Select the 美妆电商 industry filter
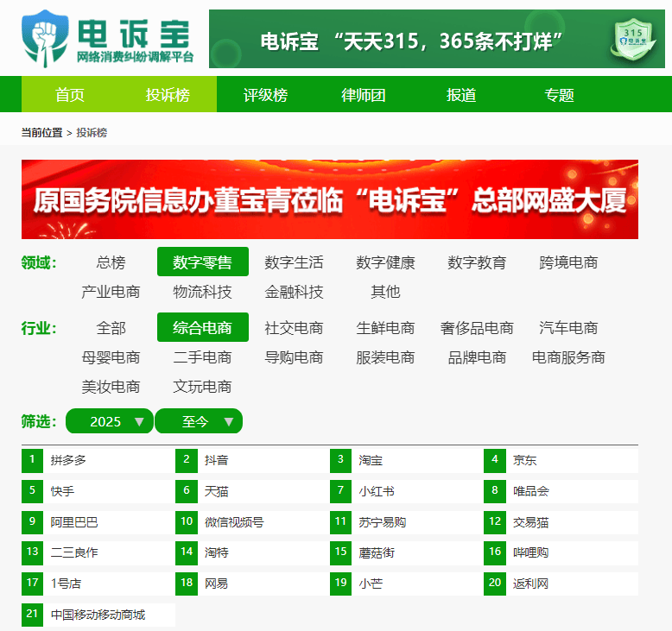672x631 pixels. pyautogui.click(x=111, y=387)
